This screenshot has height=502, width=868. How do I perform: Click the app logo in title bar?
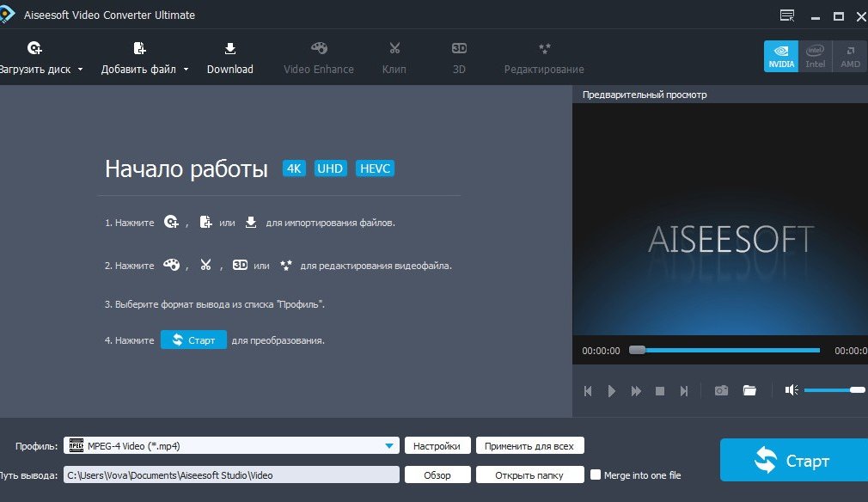pos(7,15)
